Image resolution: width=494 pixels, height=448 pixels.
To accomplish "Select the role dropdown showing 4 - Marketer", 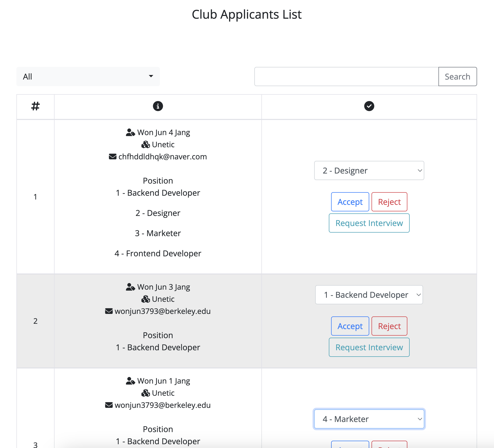I will click(x=369, y=419).
